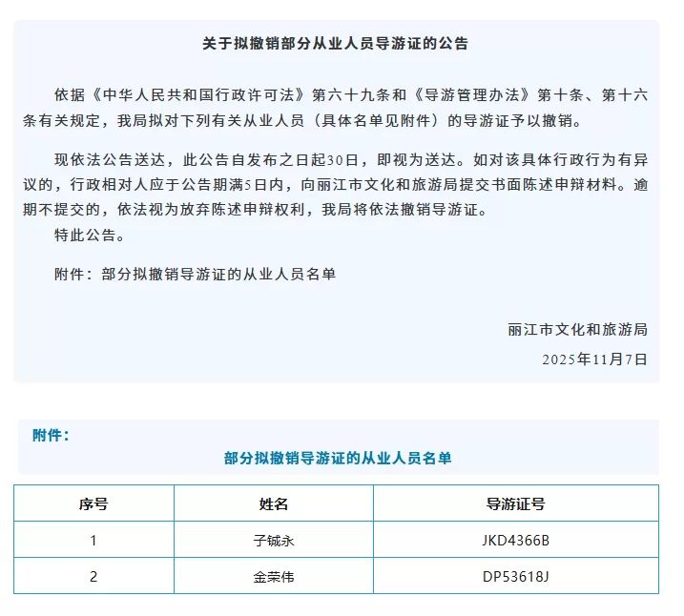Click the 姓名 column header
This screenshot has height=616, width=684.
(273, 503)
